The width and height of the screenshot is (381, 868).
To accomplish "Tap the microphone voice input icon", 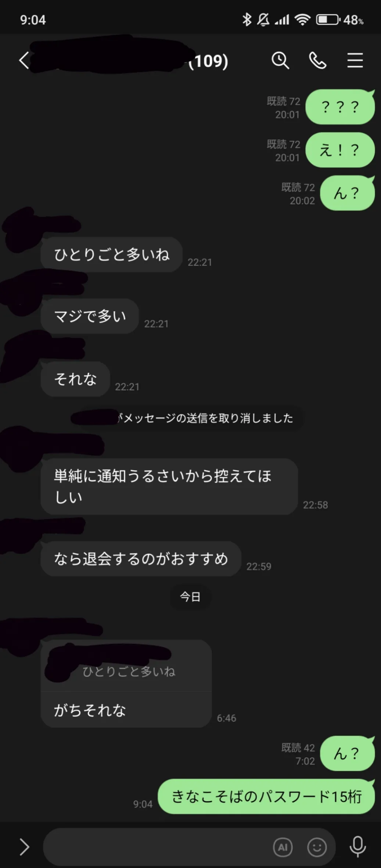I will point(357,847).
